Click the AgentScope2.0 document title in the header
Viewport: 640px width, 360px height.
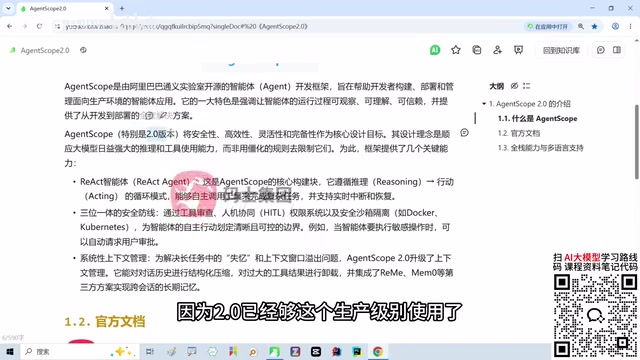coord(45,50)
